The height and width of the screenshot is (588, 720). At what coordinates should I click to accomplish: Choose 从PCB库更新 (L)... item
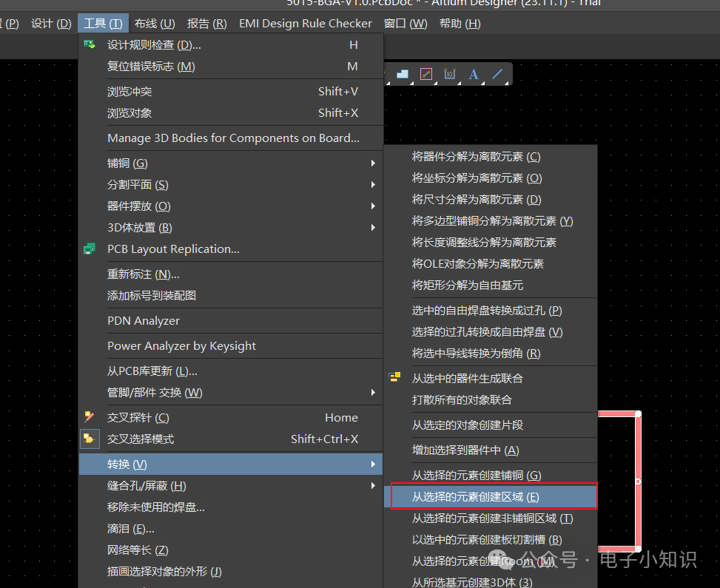pos(231,371)
